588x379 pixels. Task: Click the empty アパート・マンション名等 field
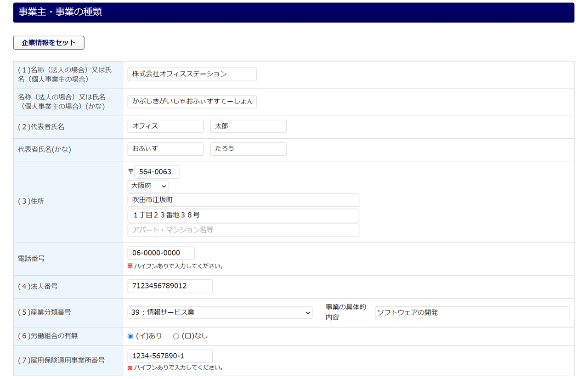coord(243,230)
